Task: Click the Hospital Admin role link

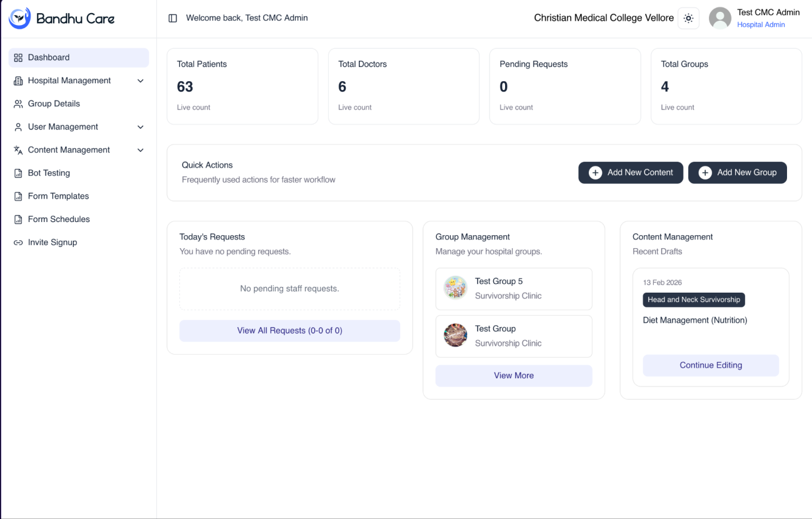Action: coord(761,25)
